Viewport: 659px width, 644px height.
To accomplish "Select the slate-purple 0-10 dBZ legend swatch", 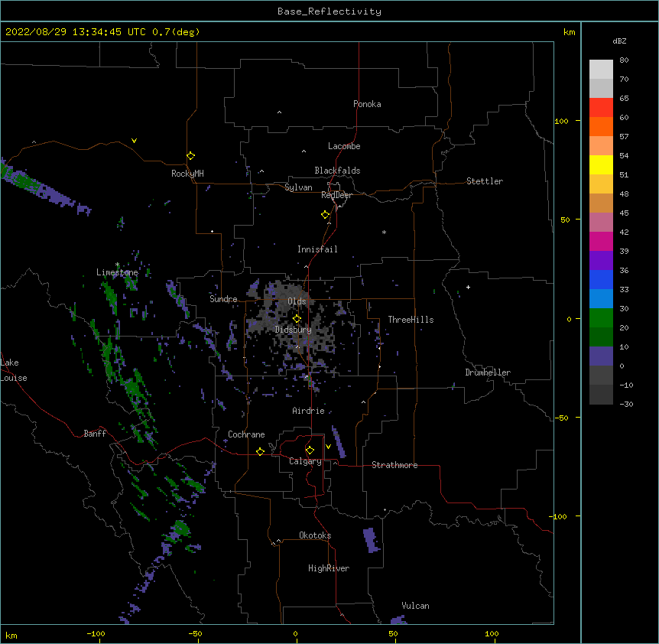I will [601, 356].
